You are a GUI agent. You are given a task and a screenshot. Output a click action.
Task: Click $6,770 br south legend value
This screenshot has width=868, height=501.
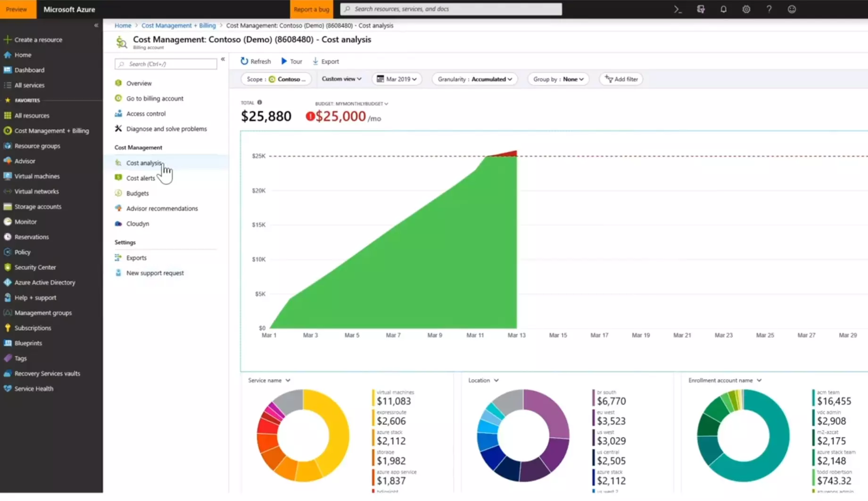tap(611, 401)
